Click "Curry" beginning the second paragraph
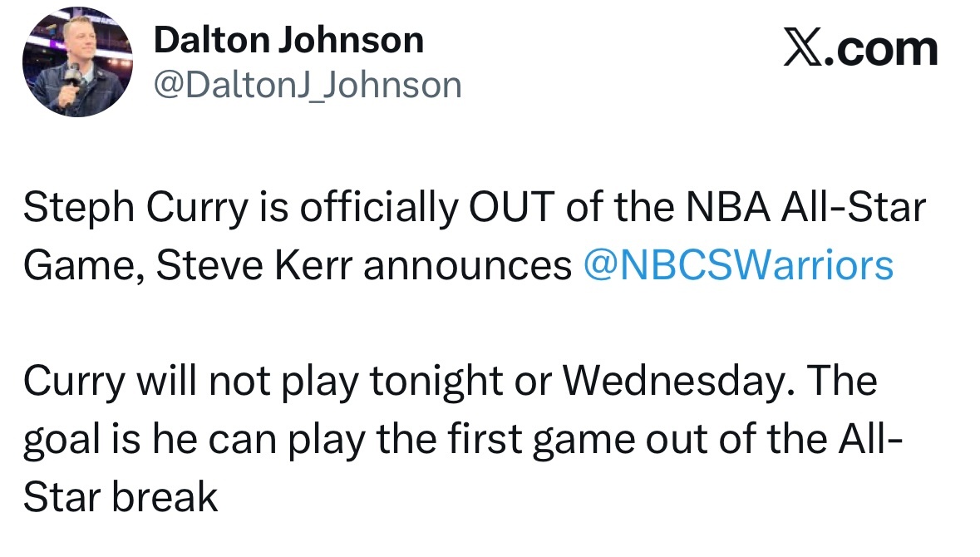The height and width of the screenshot is (557, 980). 72,382
